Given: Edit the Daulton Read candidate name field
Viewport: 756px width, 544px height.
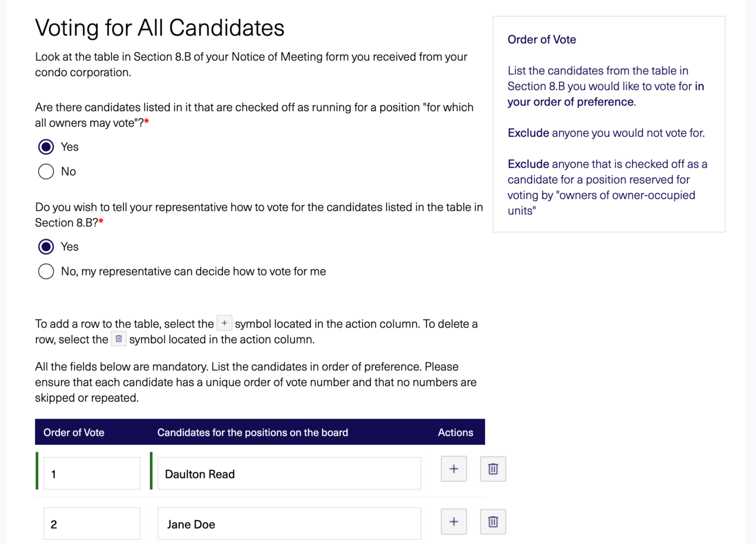Looking at the screenshot, I should point(289,473).
